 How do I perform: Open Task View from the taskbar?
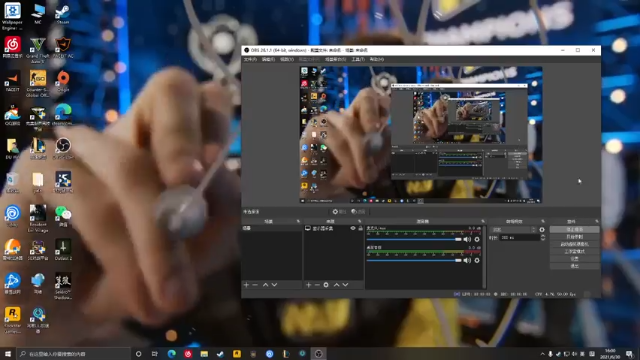coord(155,353)
